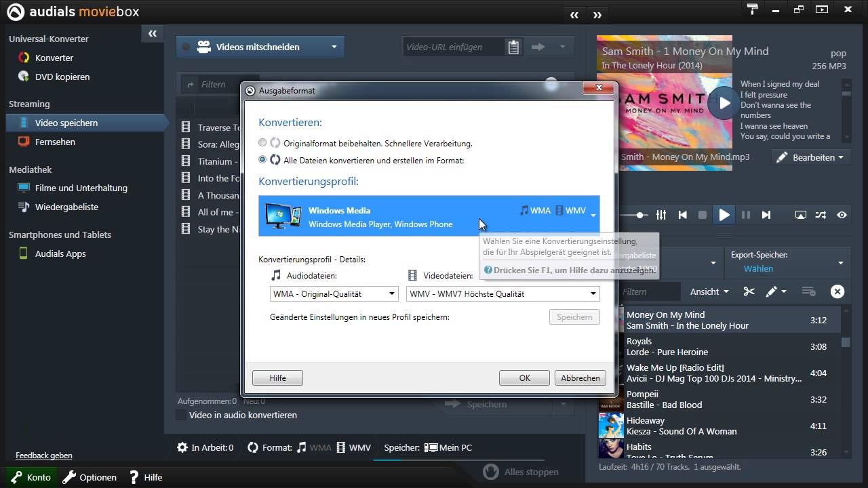This screenshot has height=488, width=868.
Task: Open Feedback geben link
Action: pos(44,455)
